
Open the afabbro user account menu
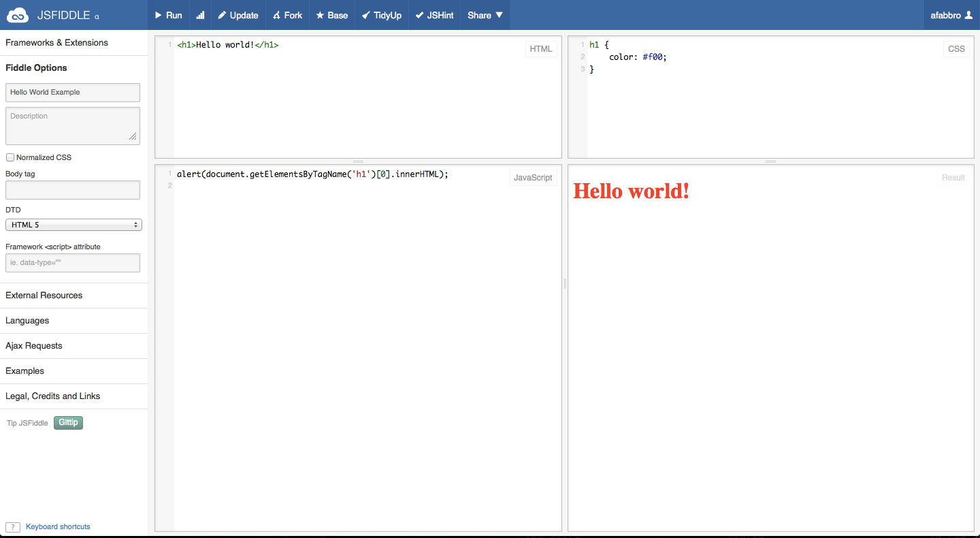951,15
